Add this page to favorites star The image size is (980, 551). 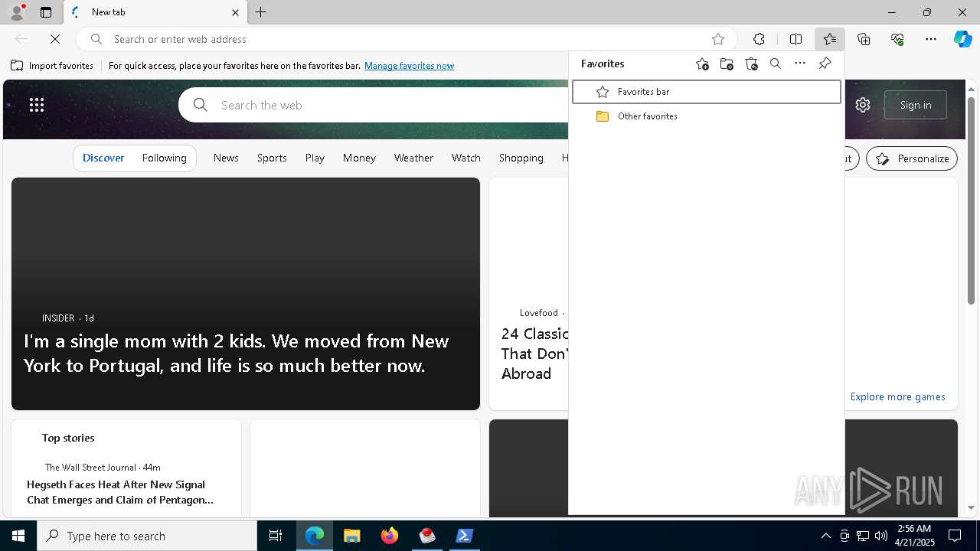pyautogui.click(x=717, y=39)
